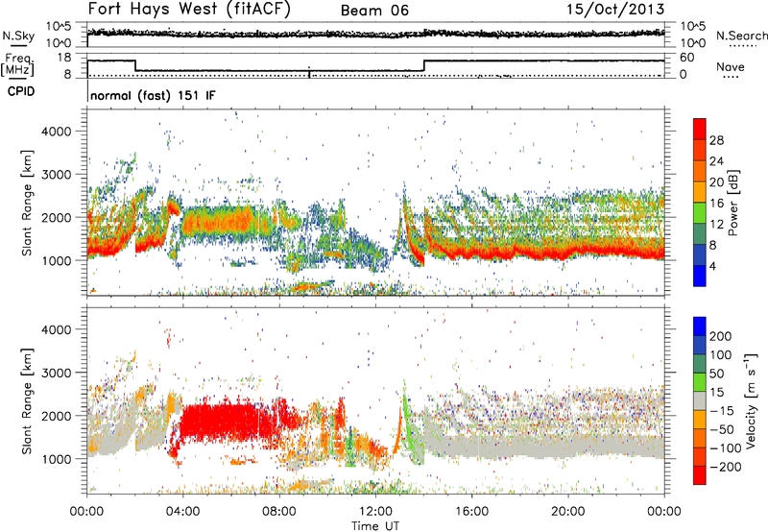Viewport: 768px width, 532px height.
Task: Click the orange segment of Power colorbar
Action: coord(700,171)
